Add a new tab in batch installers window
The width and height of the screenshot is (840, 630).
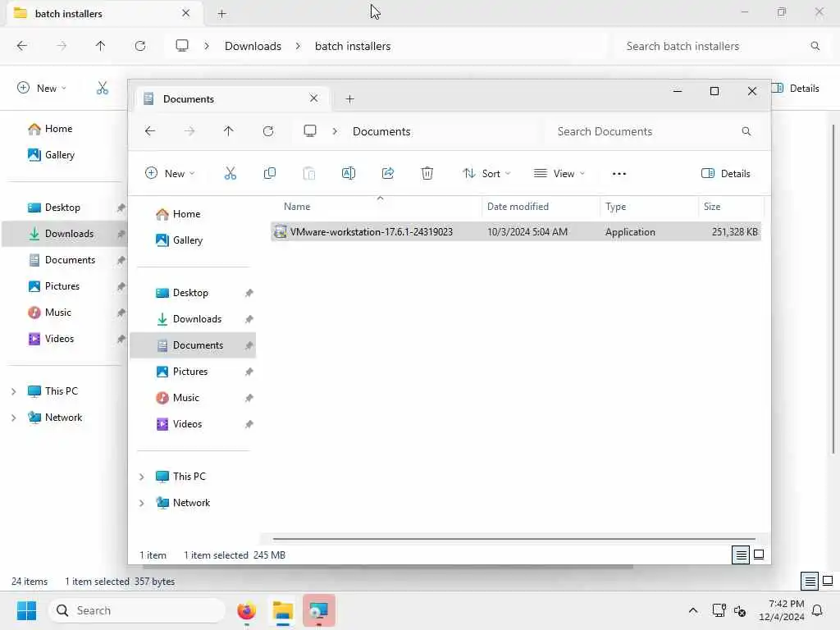[x=221, y=14]
